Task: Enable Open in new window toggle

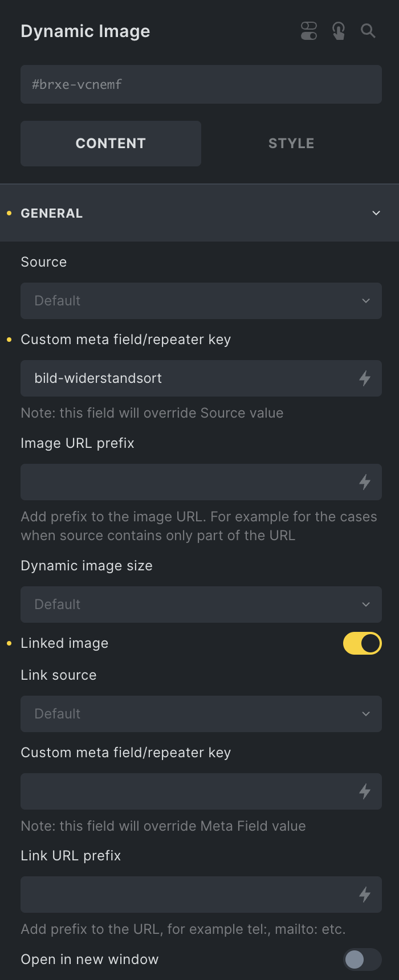Action: click(x=363, y=959)
